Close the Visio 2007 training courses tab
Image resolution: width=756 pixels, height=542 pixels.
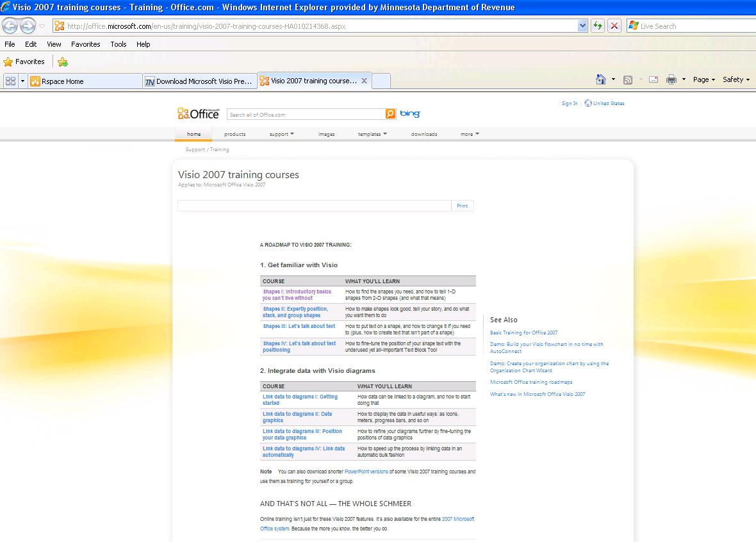[x=364, y=81]
